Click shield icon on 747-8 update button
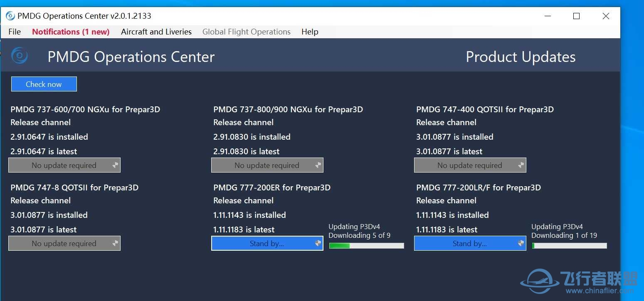The image size is (644, 301). tap(115, 244)
